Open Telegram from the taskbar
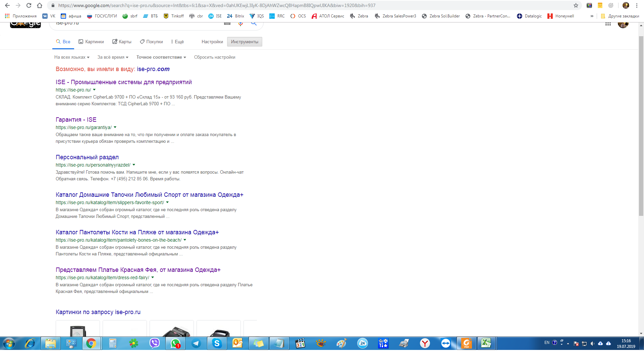This screenshot has width=644, height=362. [196, 344]
